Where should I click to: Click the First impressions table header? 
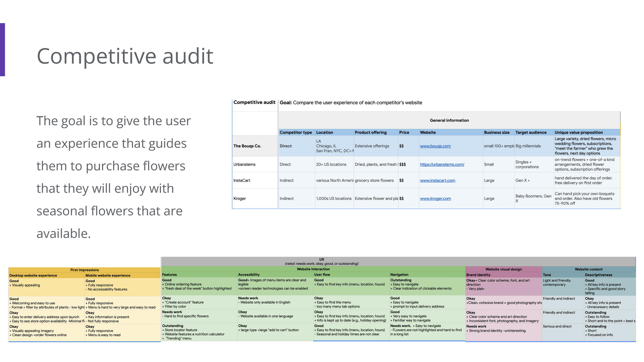pos(84,270)
